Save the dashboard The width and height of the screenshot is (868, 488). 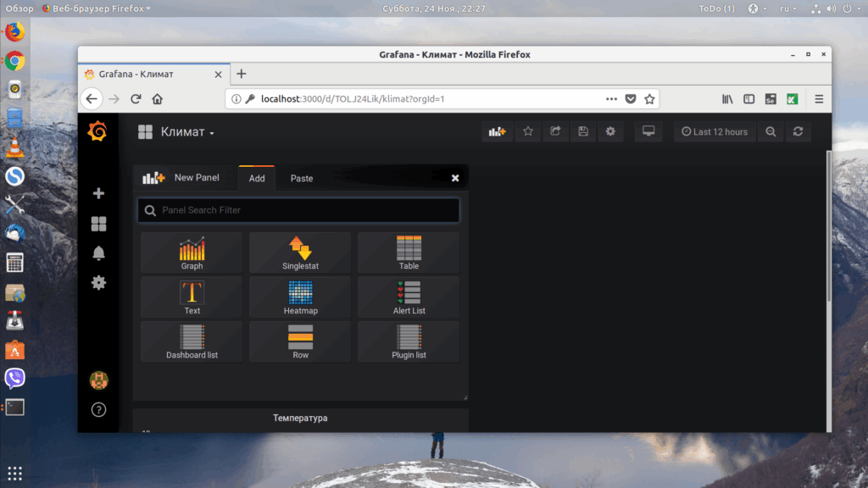pyautogui.click(x=583, y=131)
